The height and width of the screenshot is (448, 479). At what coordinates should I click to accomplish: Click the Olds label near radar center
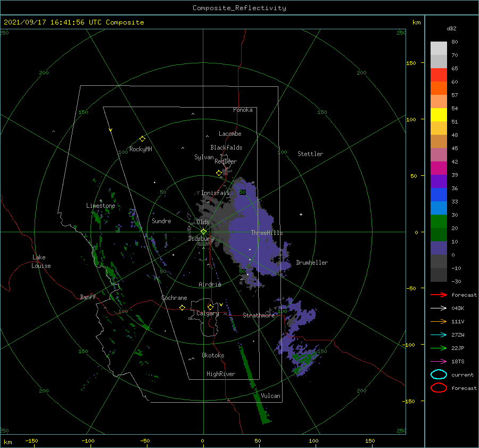point(203,222)
